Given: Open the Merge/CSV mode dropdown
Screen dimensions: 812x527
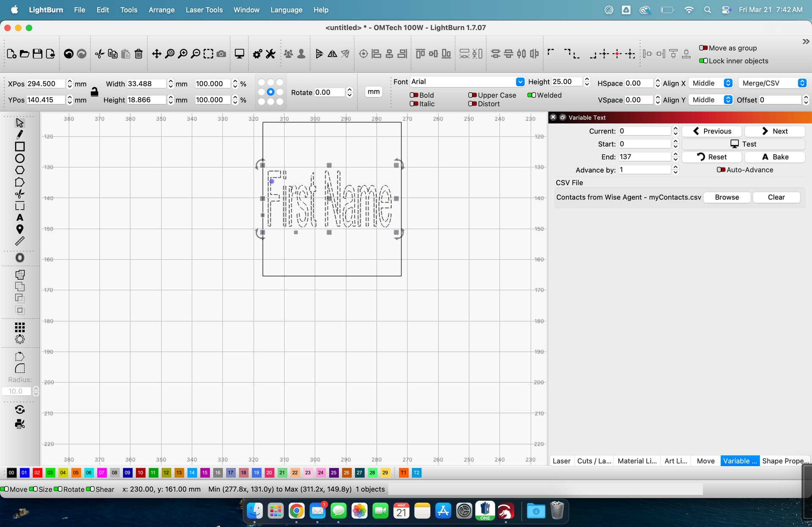Looking at the screenshot, I should 773,83.
